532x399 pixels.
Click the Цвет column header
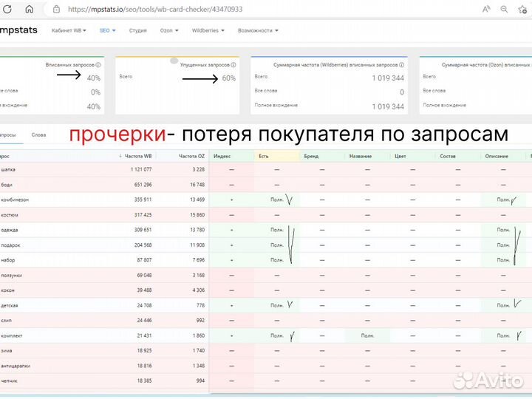400,156
